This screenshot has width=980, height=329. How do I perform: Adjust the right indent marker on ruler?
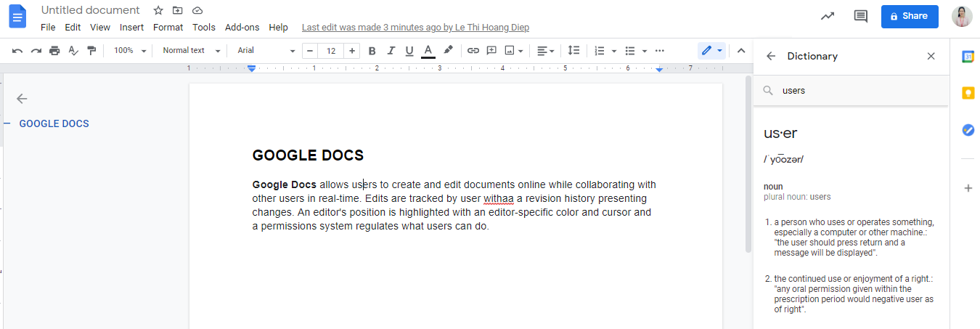[x=659, y=69]
